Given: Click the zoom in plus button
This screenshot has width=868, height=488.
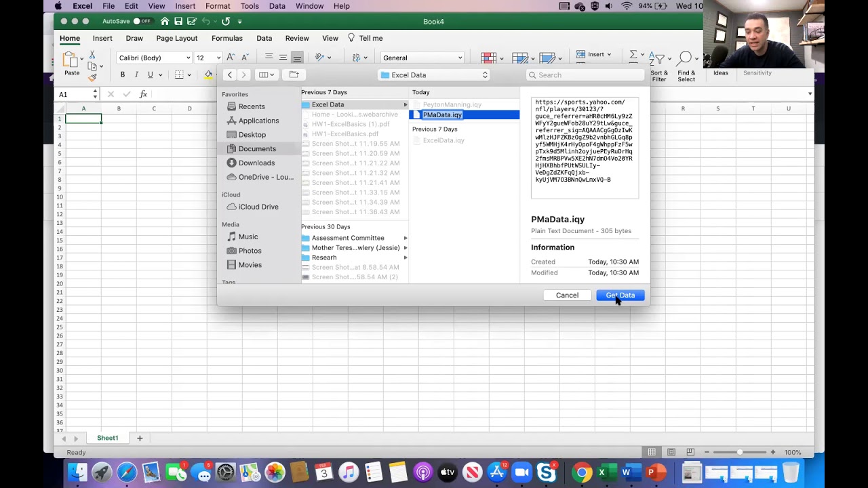Looking at the screenshot, I should point(772,452).
